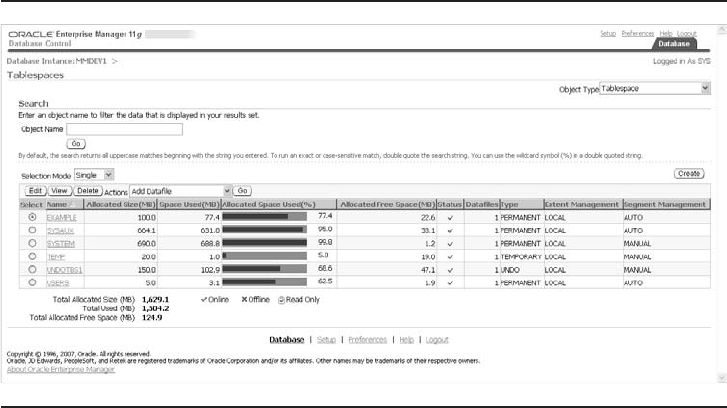
Task: Click the Logout link in header
Action: (687, 33)
